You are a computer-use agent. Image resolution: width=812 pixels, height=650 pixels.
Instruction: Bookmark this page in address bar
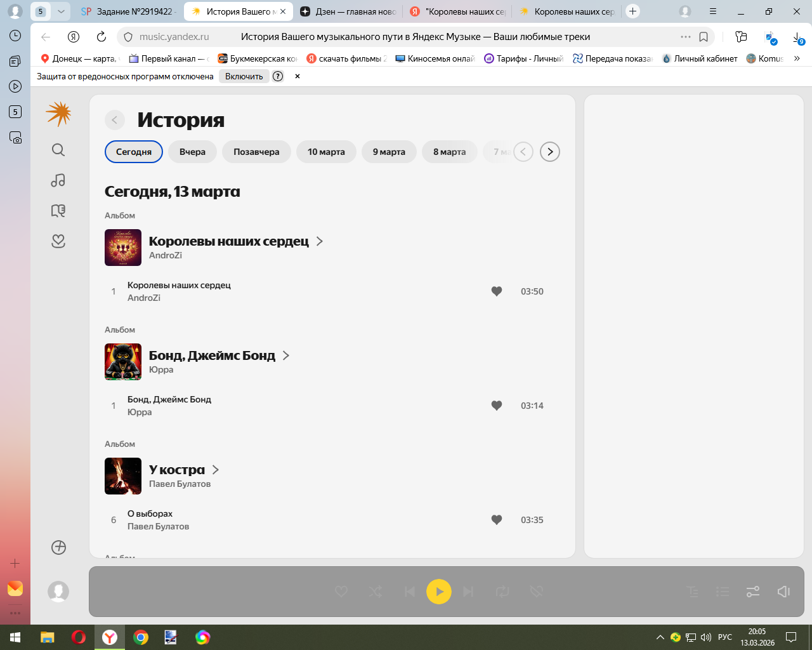tap(704, 37)
